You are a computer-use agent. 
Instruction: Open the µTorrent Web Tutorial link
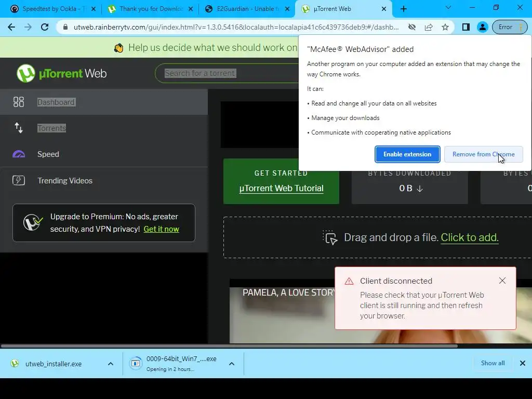[x=281, y=188]
